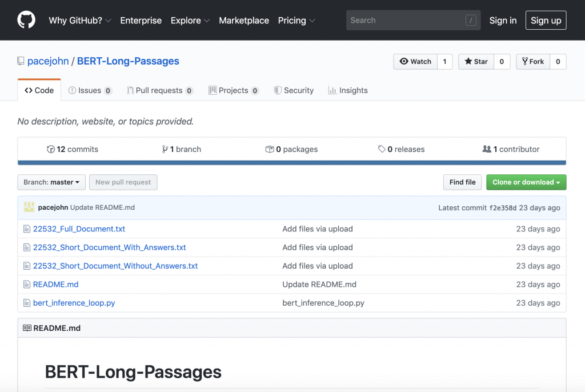This screenshot has height=392, width=585.
Task: Click the forks count 0
Action: 558,62
